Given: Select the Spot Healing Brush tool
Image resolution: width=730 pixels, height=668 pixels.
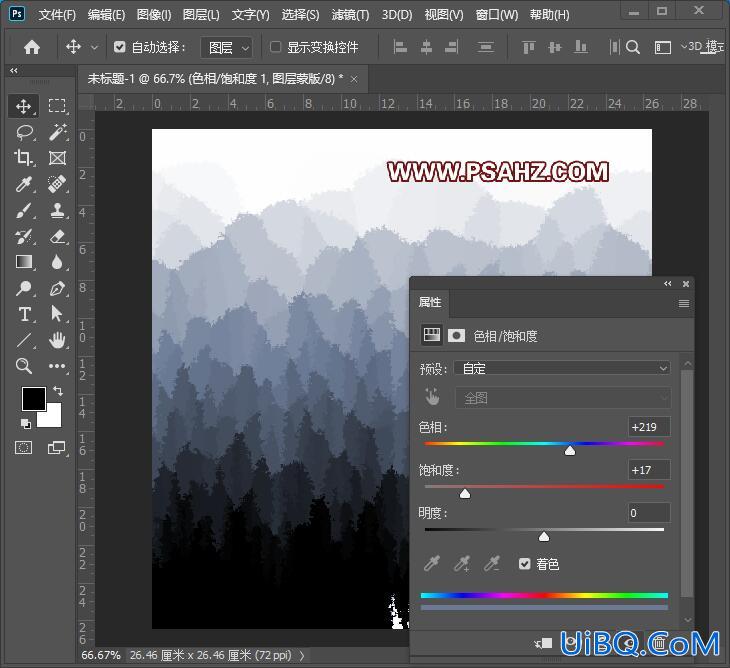Looking at the screenshot, I should pyautogui.click(x=57, y=184).
